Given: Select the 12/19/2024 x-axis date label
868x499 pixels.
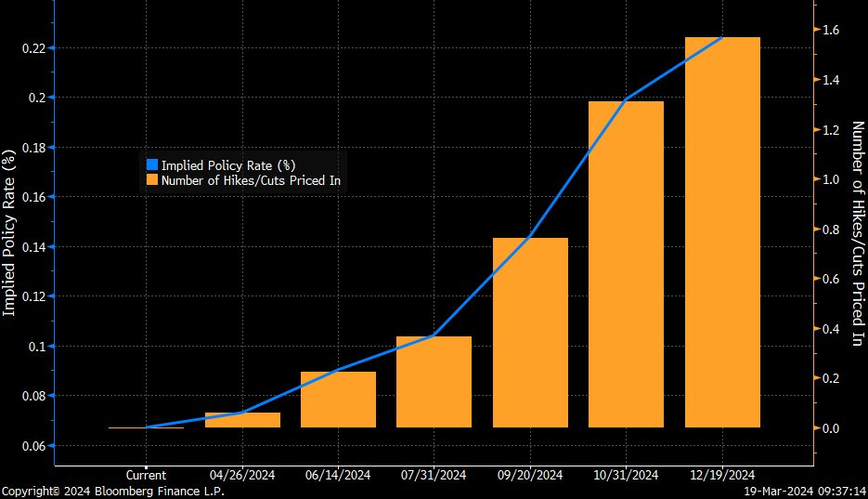Looking at the screenshot, I should coord(722,475).
